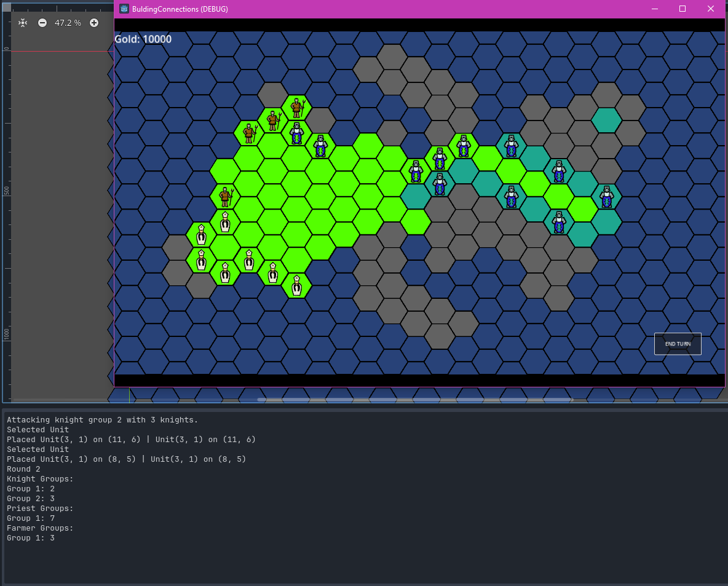Select the leftmost farmer unit

225,197
